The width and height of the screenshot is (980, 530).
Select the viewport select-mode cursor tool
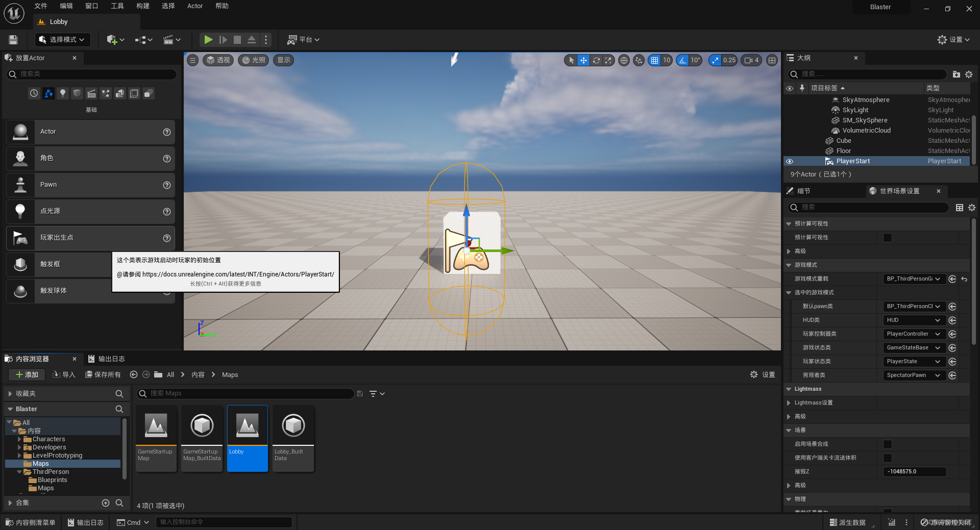point(571,60)
